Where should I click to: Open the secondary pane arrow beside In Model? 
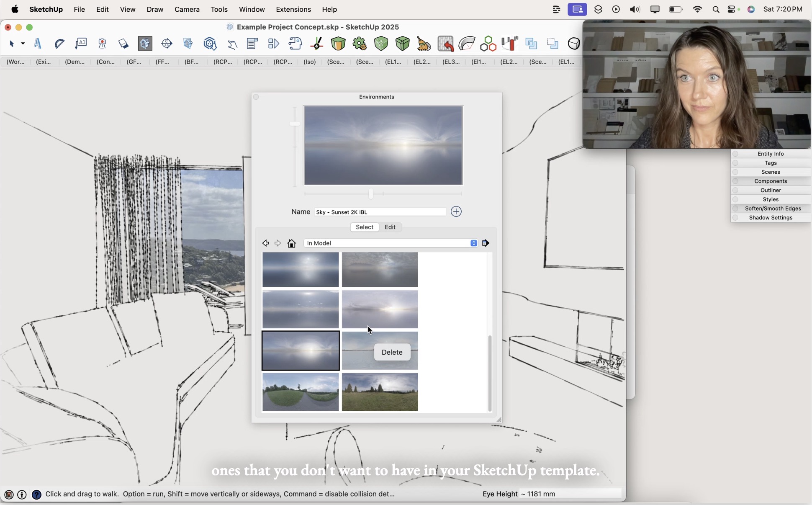[486, 243]
